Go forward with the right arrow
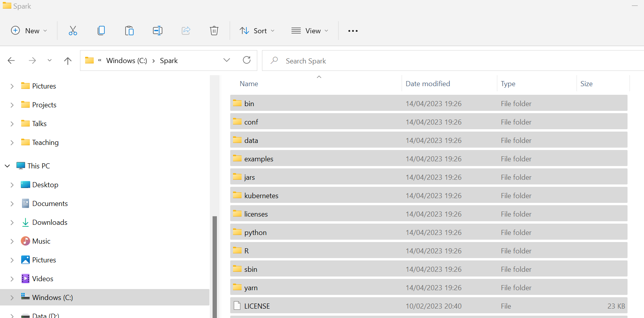The height and width of the screenshot is (318, 644). [32, 61]
